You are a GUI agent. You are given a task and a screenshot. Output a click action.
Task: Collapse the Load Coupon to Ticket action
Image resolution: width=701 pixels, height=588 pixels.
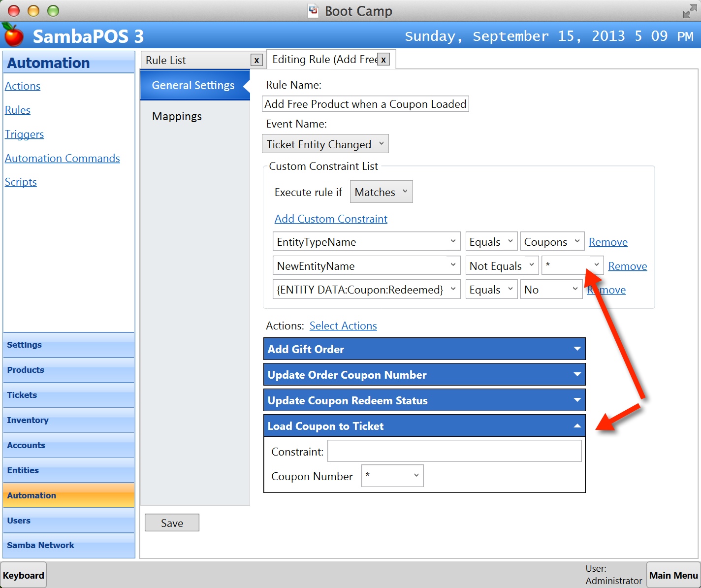pos(577,426)
